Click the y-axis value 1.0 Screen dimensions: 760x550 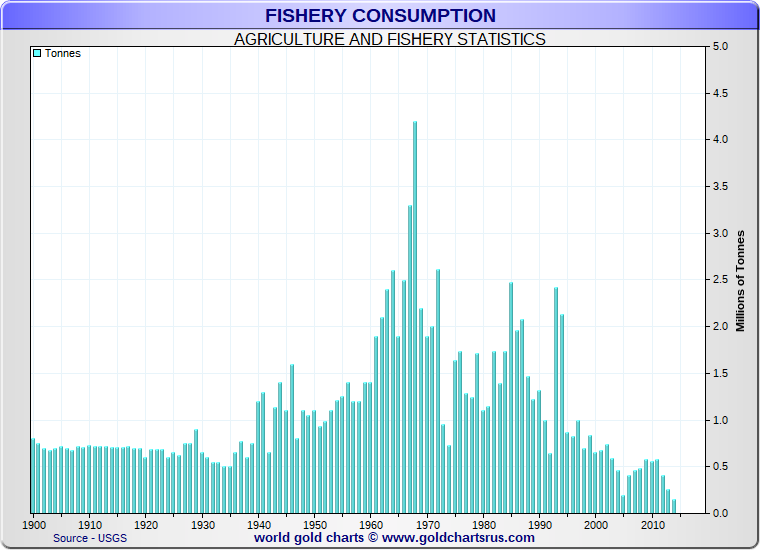pyautogui.click(x=720, y=420)
